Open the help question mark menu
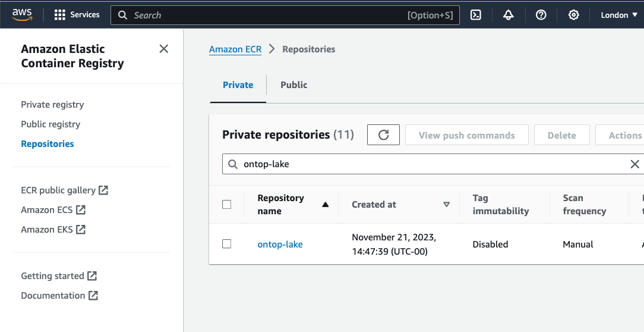The width and height of the screenshot is (644, 332). click(x=541, y=15)
